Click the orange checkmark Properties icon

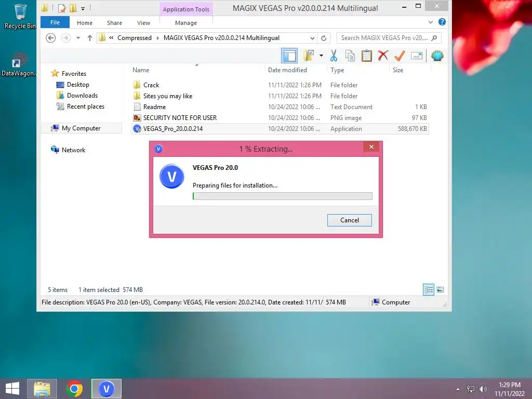click(400, 56)
